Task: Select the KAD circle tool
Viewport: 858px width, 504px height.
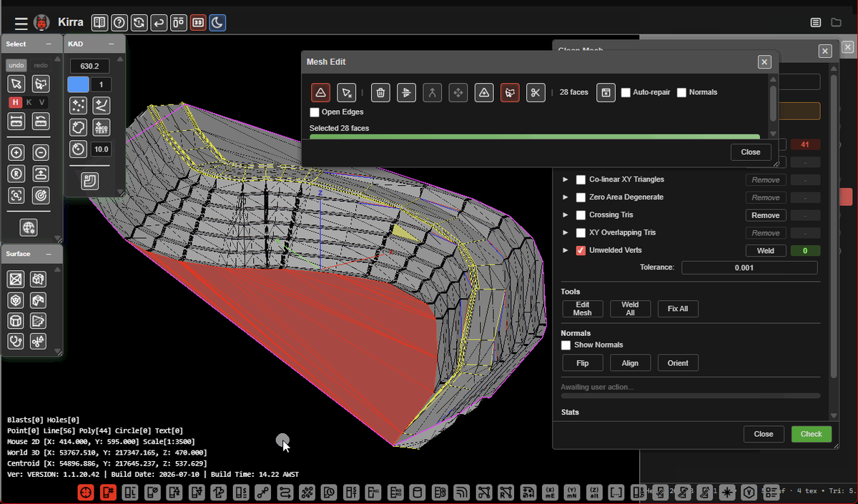Action: point(79,149)
